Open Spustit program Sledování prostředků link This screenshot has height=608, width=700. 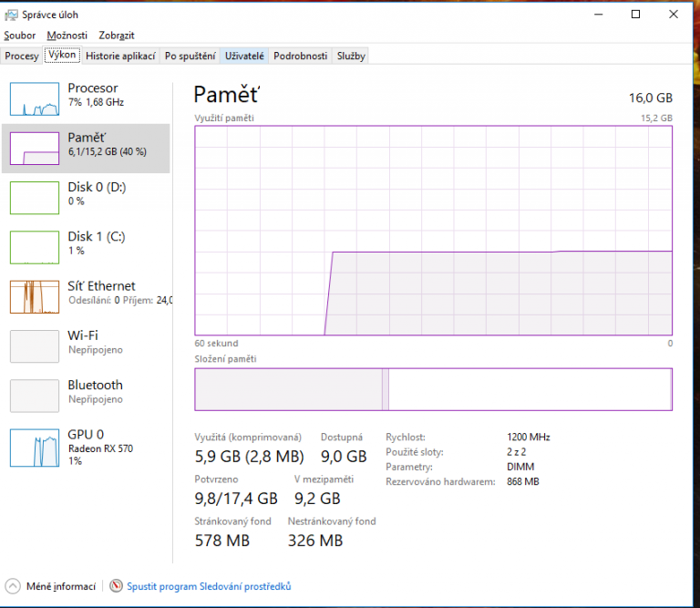(209, 586)
